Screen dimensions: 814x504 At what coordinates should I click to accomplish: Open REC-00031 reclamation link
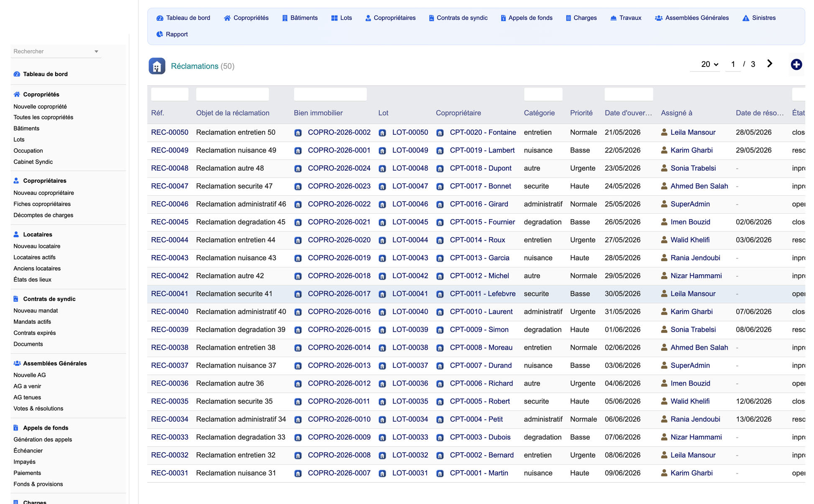169,473
